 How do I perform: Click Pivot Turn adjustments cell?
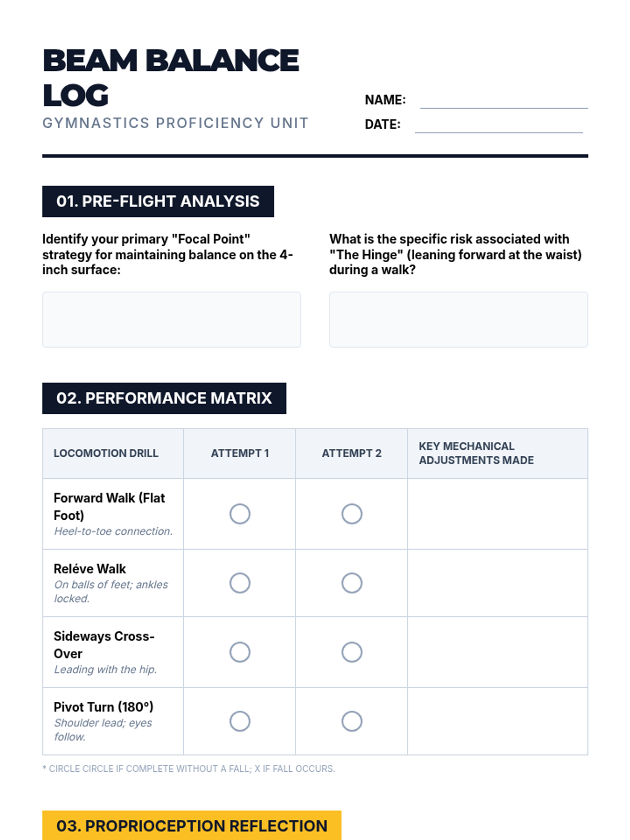pos(497,721)
